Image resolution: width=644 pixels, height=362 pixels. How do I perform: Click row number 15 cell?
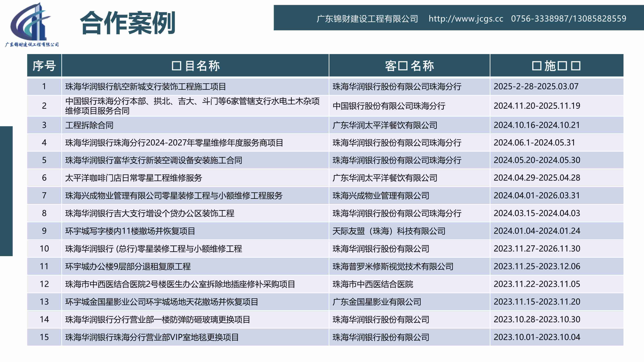[44, 337]
